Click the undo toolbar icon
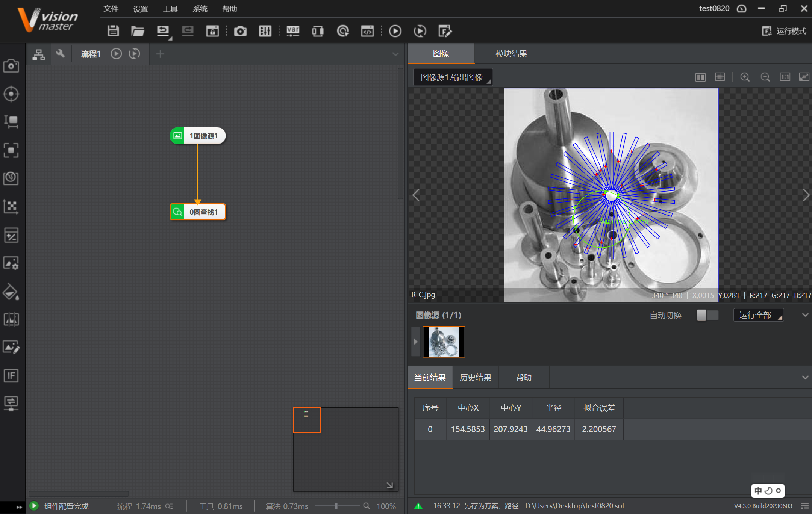812x514 pixels. [x=163, y=31]
